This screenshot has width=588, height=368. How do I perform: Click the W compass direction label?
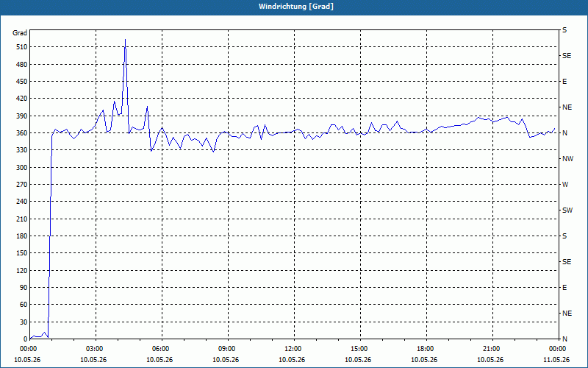(565, 185)
